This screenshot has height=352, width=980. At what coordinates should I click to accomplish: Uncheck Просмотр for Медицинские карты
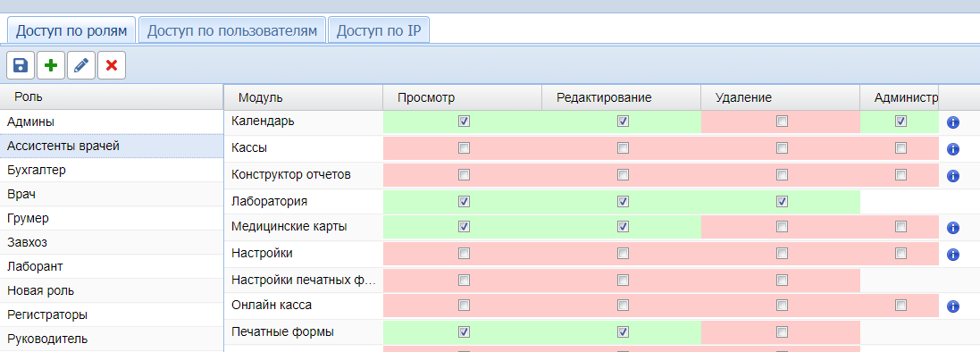(464, 226)
